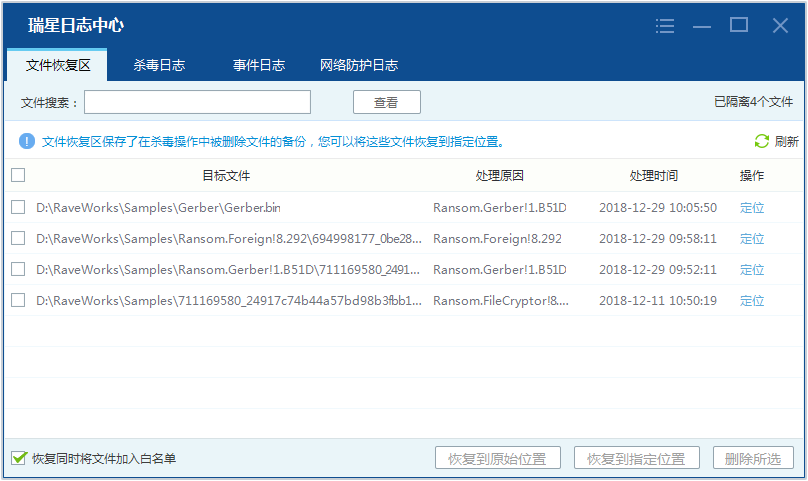Check the box for Gerber.bin file
The width and height of the screenshot is (808, 481).
click(x=18, y=208)
